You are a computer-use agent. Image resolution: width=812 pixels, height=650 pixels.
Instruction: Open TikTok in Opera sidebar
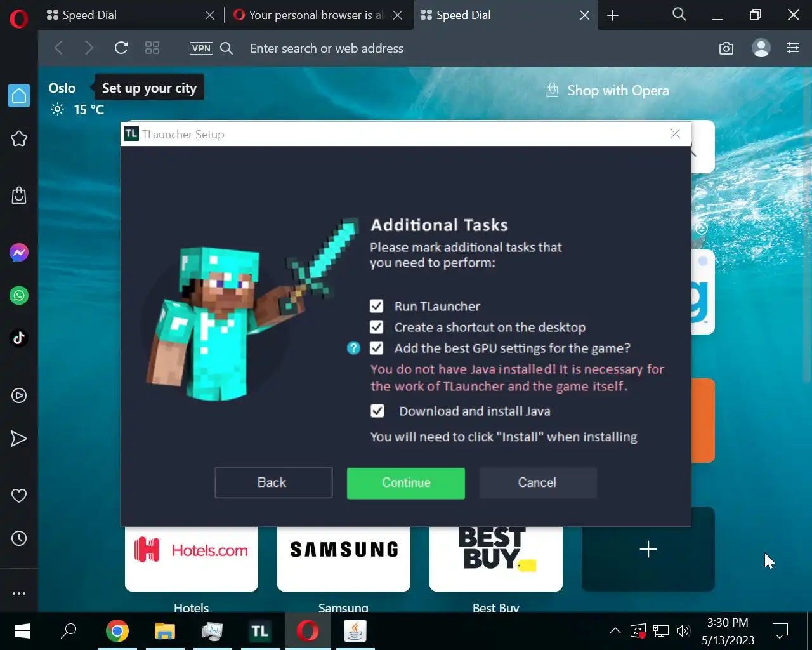tap(19, 338)
